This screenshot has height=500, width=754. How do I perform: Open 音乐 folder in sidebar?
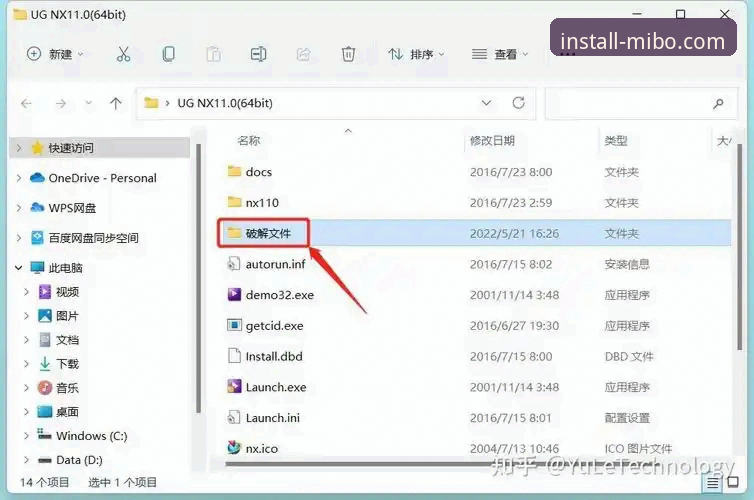tap(67, 388)
